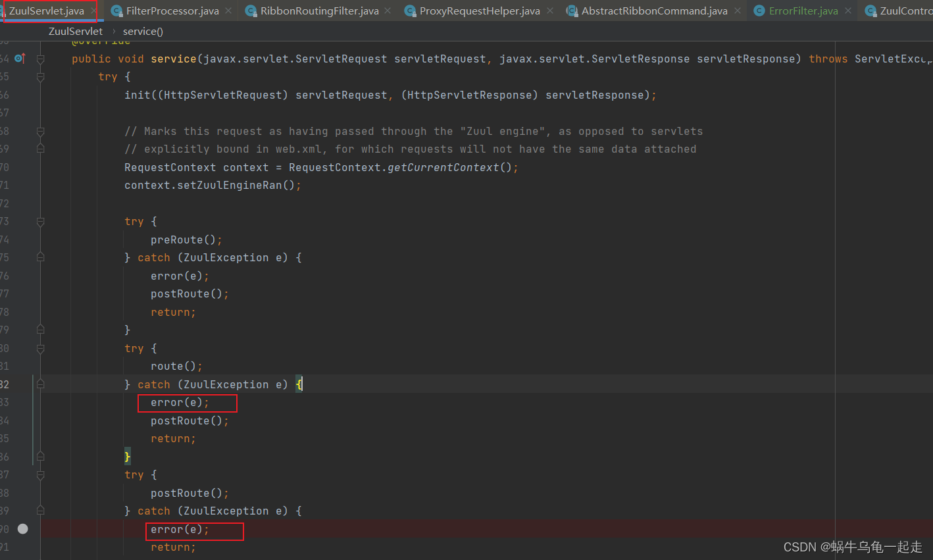933x560 pixels.
Task: Click the public keyword before void service
Action: (x=91, y=59)
